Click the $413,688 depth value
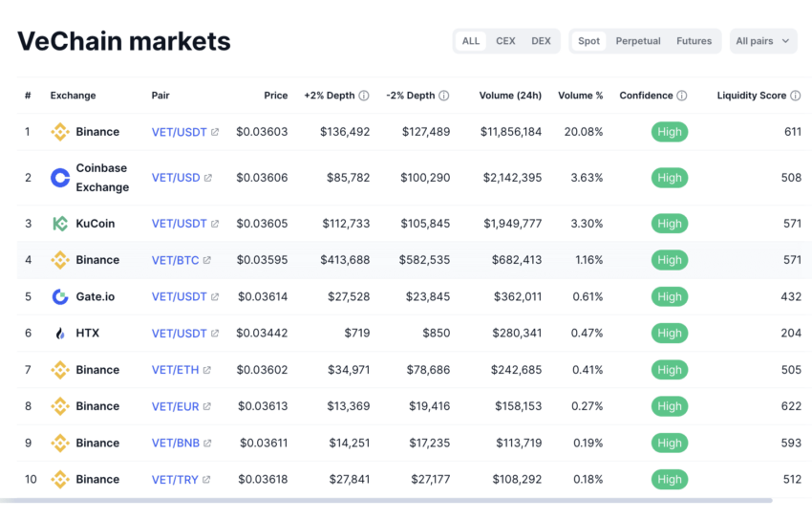This screenshot has width=812, height=520. coord(345,260)
